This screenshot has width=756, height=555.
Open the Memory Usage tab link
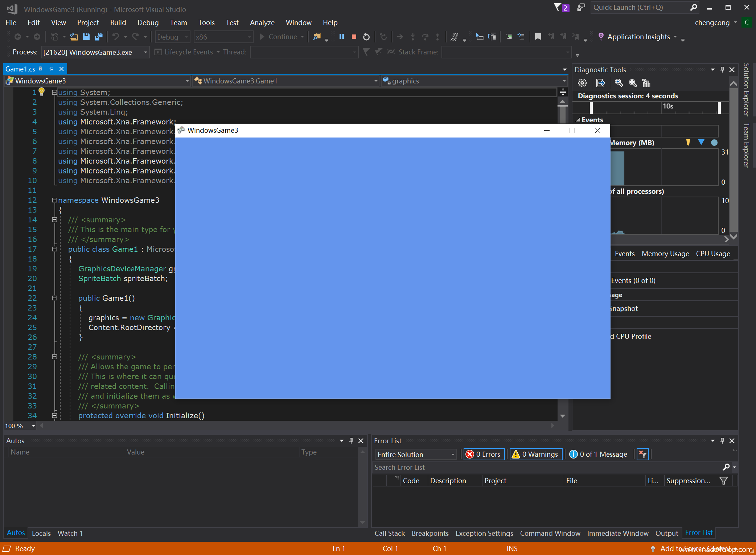(665, 254)
